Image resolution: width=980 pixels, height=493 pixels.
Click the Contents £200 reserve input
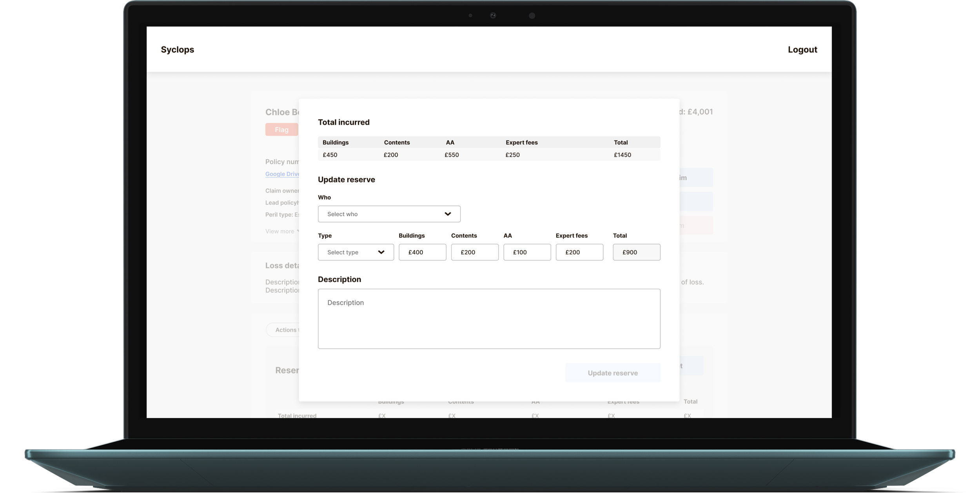[x=474, y=252]
